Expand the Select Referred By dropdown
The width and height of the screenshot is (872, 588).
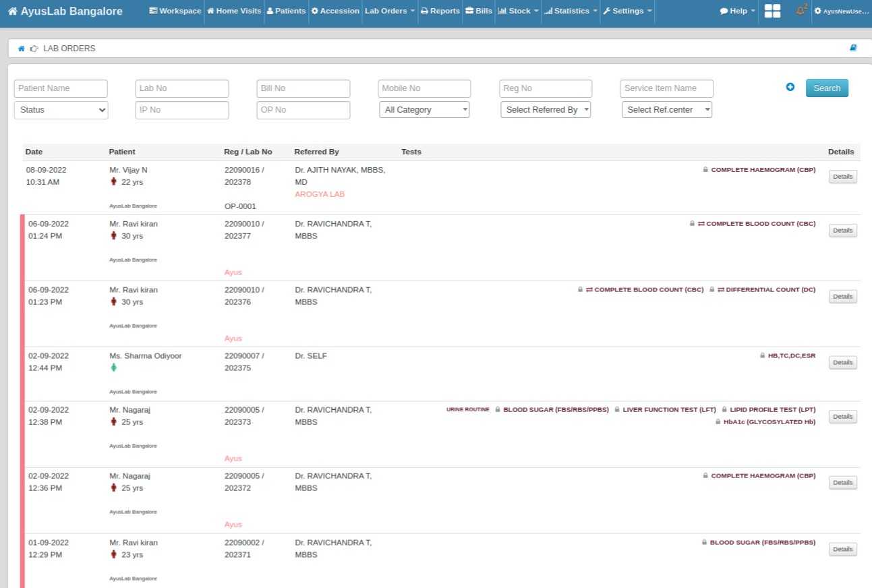pyautogui.click(x=545, y=109)
